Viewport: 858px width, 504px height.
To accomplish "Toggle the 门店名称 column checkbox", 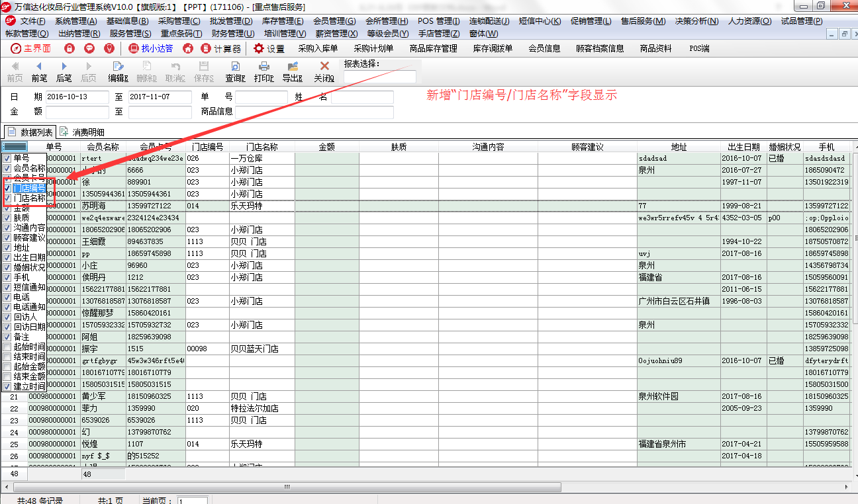I will click(x=7, y=198).
